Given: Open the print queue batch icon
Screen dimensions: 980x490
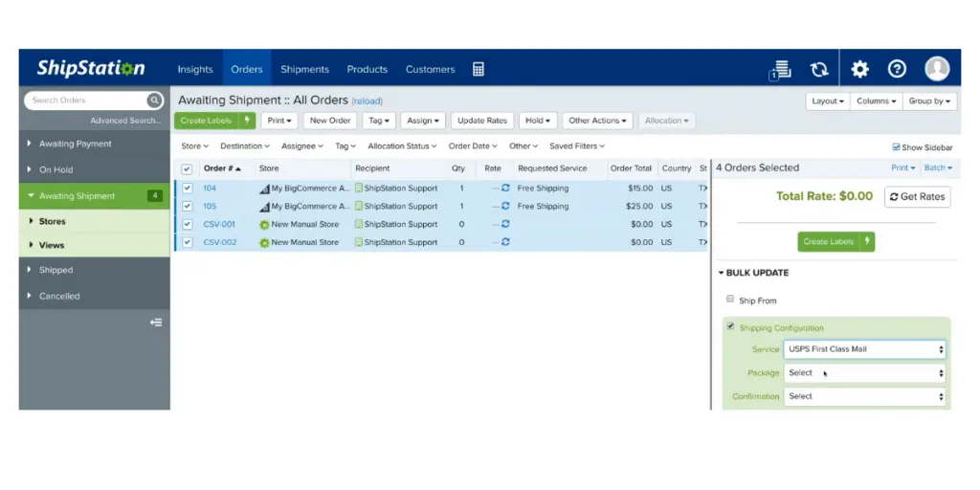Looking at the screenshot, I should click(x=780, y=69).
